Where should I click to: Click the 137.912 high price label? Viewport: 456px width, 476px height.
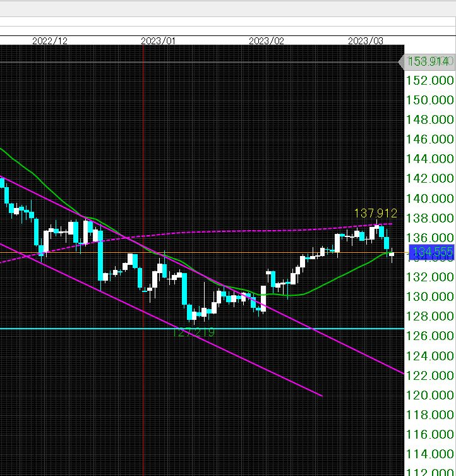point(376,214)
